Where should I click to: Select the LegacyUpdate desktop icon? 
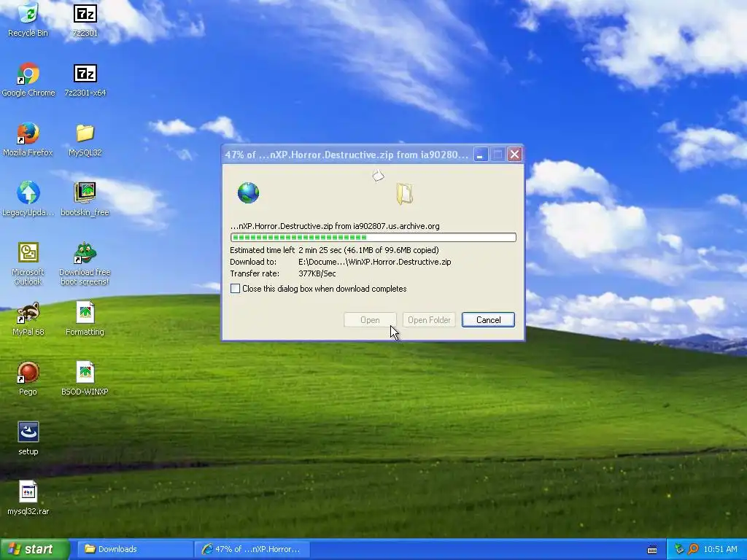[28, 198]
